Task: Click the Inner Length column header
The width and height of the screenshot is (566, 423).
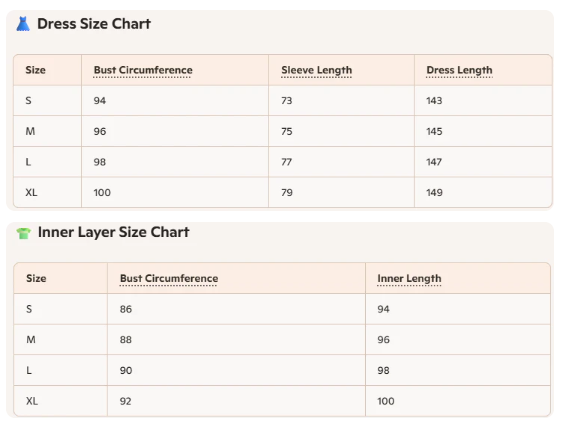Action: tap(409, 279)
